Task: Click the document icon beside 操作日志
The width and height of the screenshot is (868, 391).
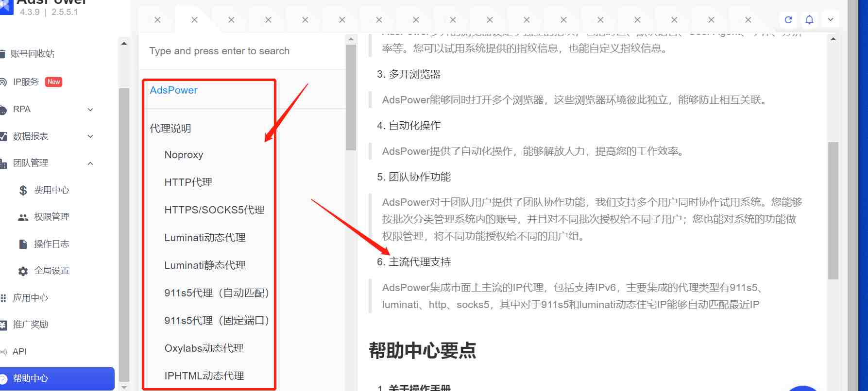Action: click(23, 244)
